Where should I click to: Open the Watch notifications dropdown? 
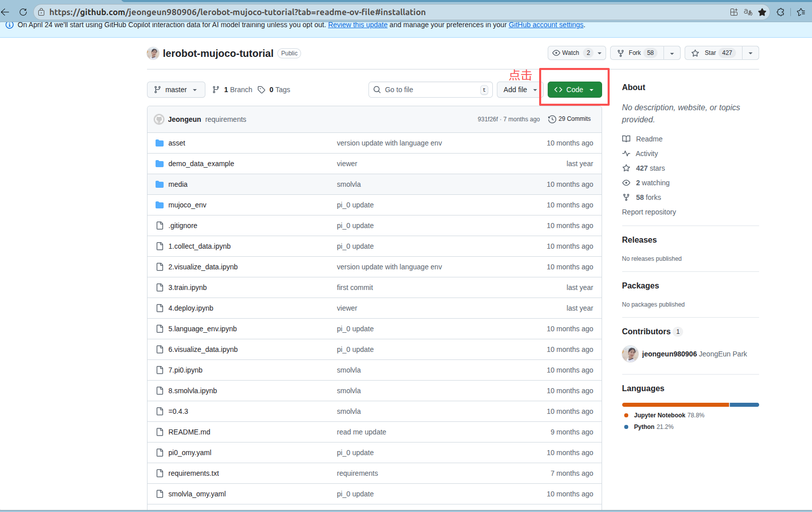[x=577, y=53]
